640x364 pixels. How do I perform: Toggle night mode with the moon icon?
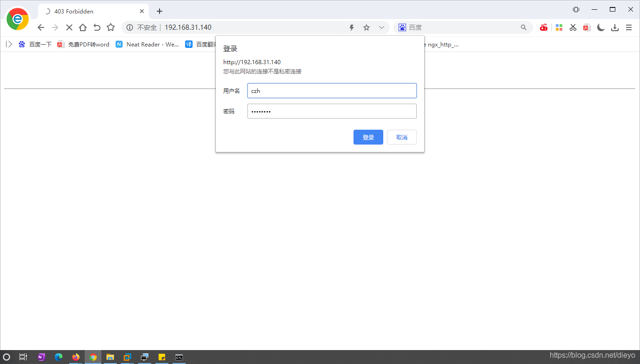pos(601,27)
